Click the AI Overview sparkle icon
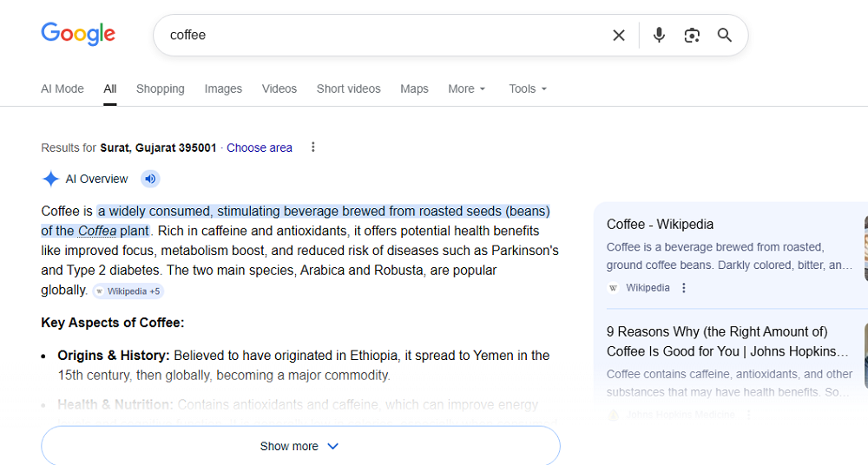This screenshot has height=465, width=868. [x=50, y=179]
